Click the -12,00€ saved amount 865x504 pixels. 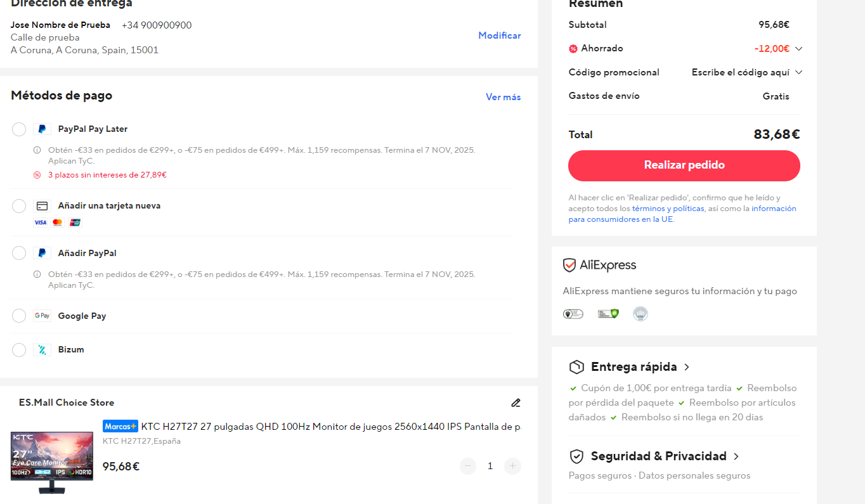point(772,49)
